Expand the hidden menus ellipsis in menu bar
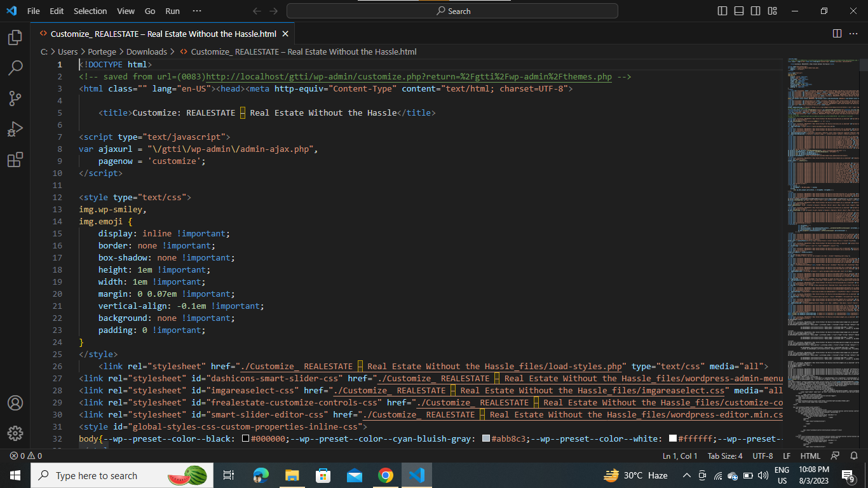The height and width of the screenshot is (488, 868). pos(197,11)
